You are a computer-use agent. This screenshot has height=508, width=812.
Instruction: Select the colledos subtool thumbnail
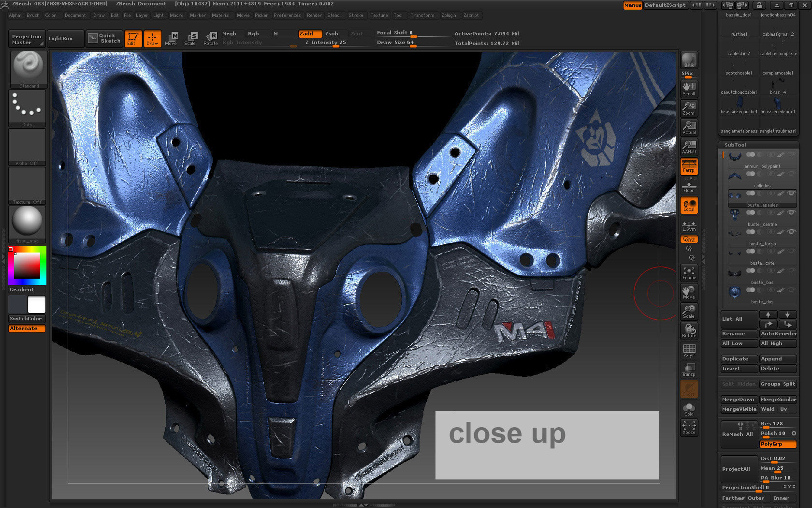tap(735, 176)
